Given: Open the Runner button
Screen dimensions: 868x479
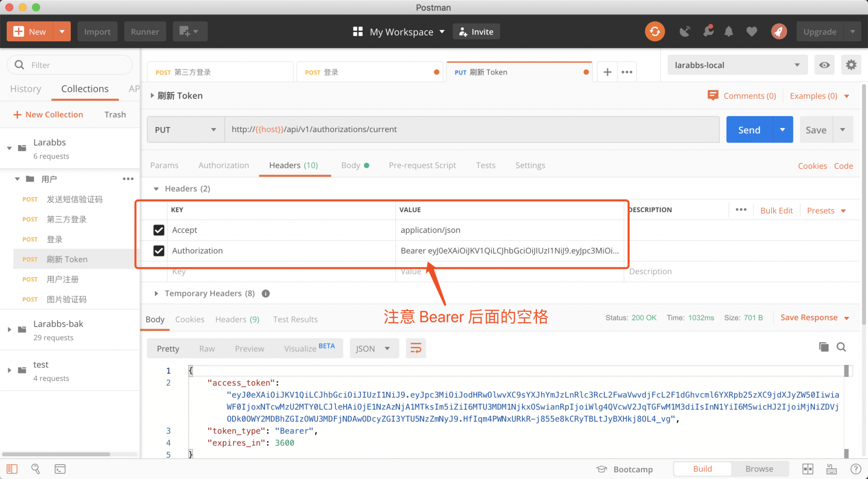Looking at the screenshot, I should 145,31.
